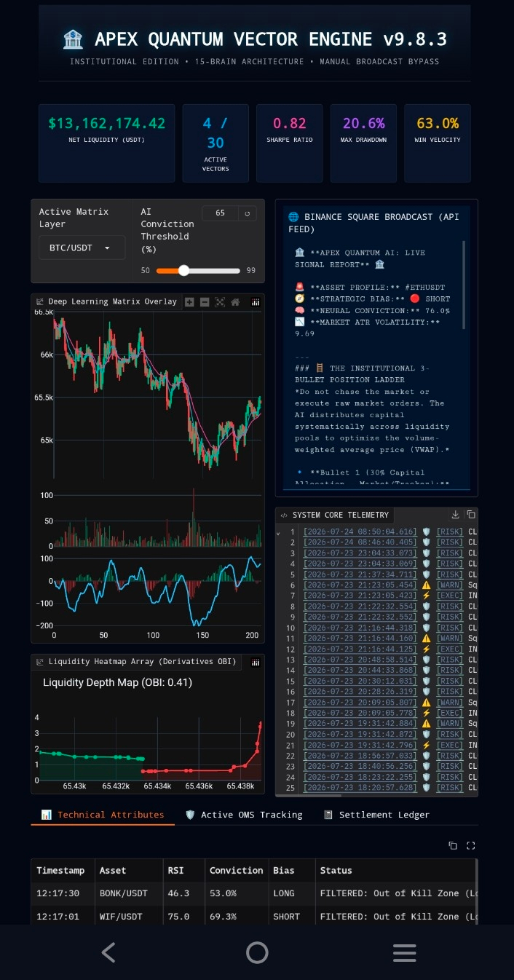Click the code icon beside System Core Telemetry
514x980 pixels.
(x=284, y=515)
